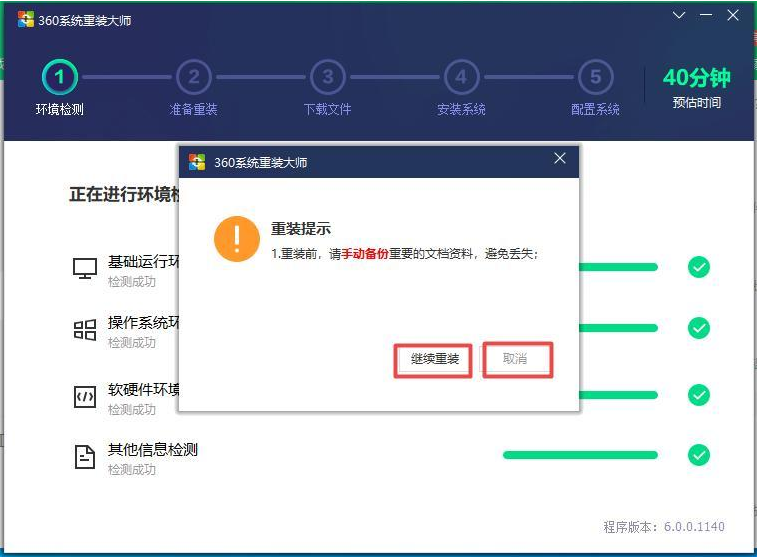The height and width of the screenshot is (559, 757).
Task: Select step 2 准备重装 circle
Action: click(x=194, y=77)
